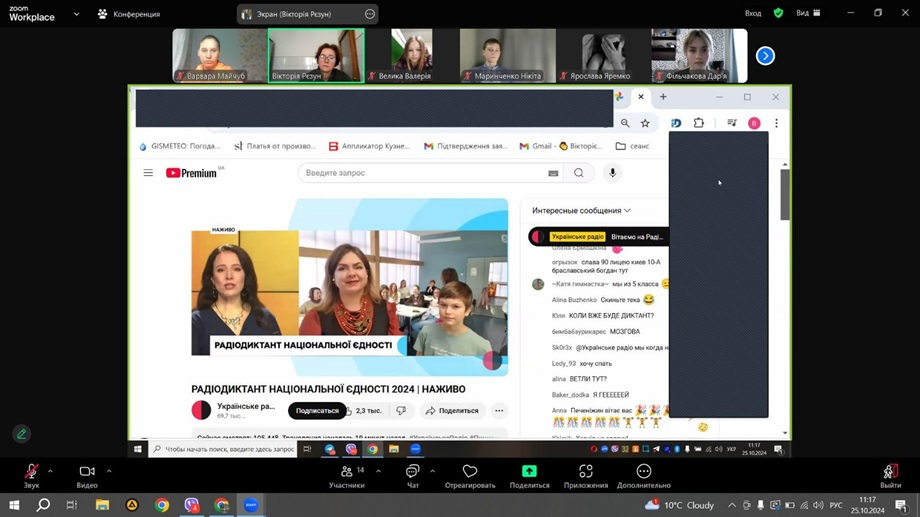
Task: Open the Вид view menu
Action: 808,13
